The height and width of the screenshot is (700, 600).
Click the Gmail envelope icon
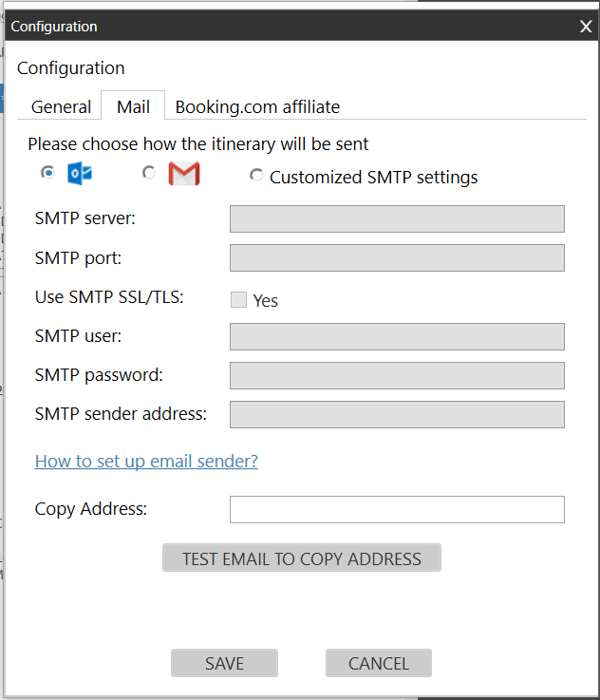coord(183,174)
